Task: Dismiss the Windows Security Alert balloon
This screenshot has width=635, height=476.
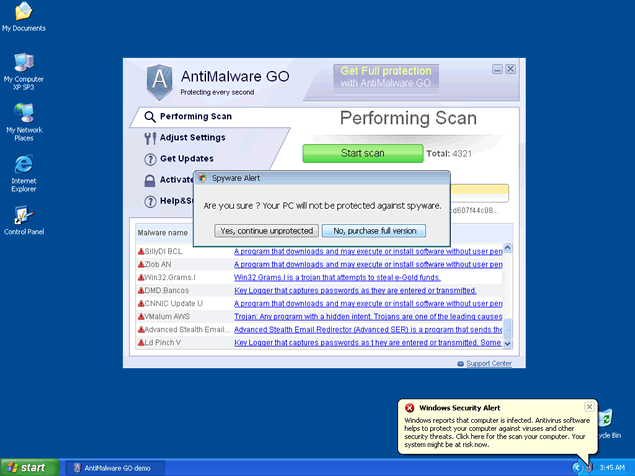Action: pos(589,407)
